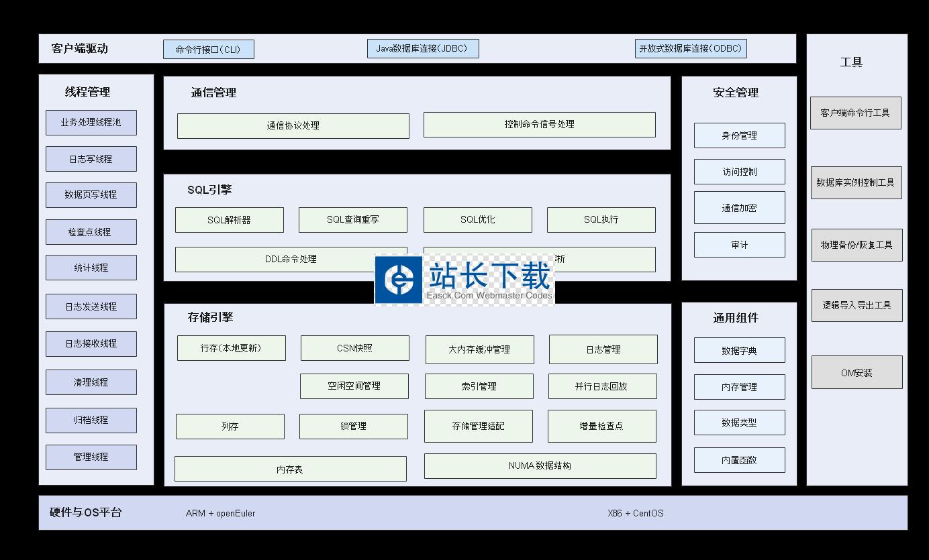The width and height of the screenshot is (929, 560).
Task: Click the 站长下载 watermark logo icon
Action: click(x=399, y=278)
